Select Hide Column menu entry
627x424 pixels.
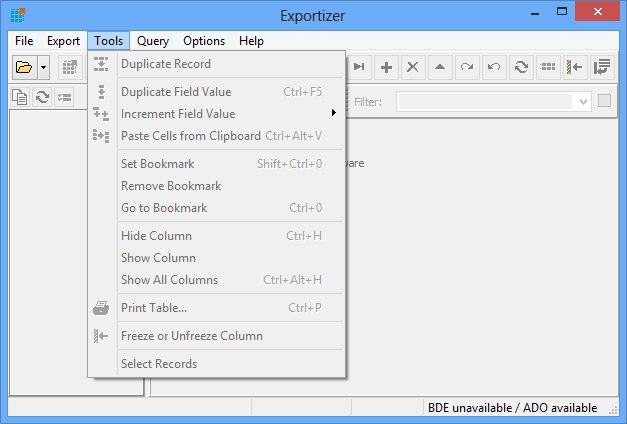point(216,236)
